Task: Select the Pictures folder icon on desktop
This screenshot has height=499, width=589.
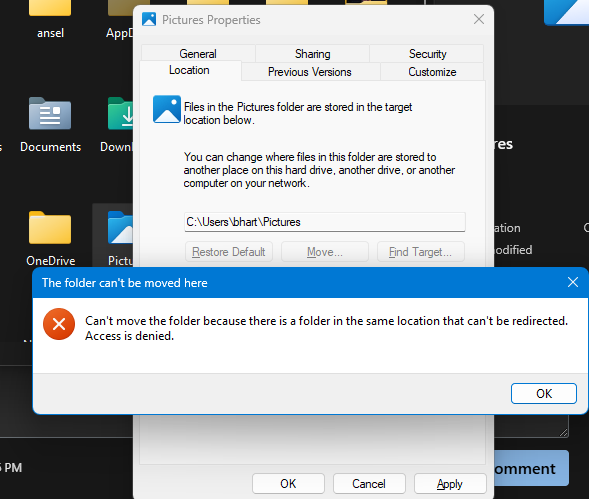Action: (120, 228)
